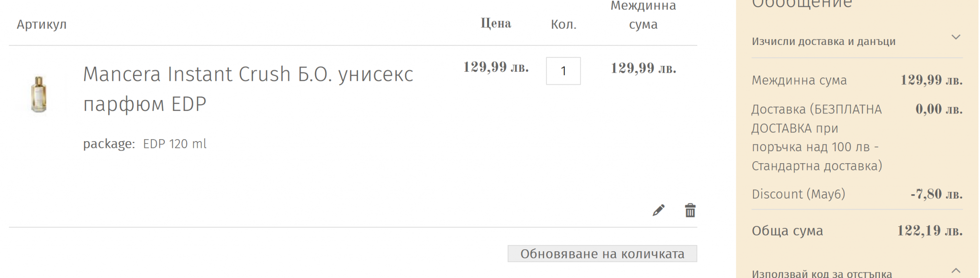The width and height of the screenshot is (980, 278).
Task: Click the Обща сума total of 122,19 лв.
Action: point(929,231)
